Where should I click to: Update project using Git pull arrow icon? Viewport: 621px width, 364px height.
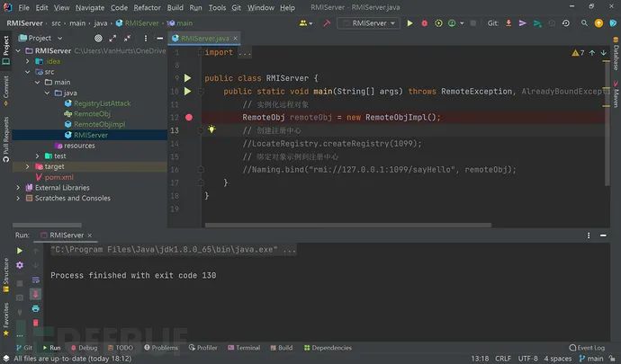(x=508, y=23)
